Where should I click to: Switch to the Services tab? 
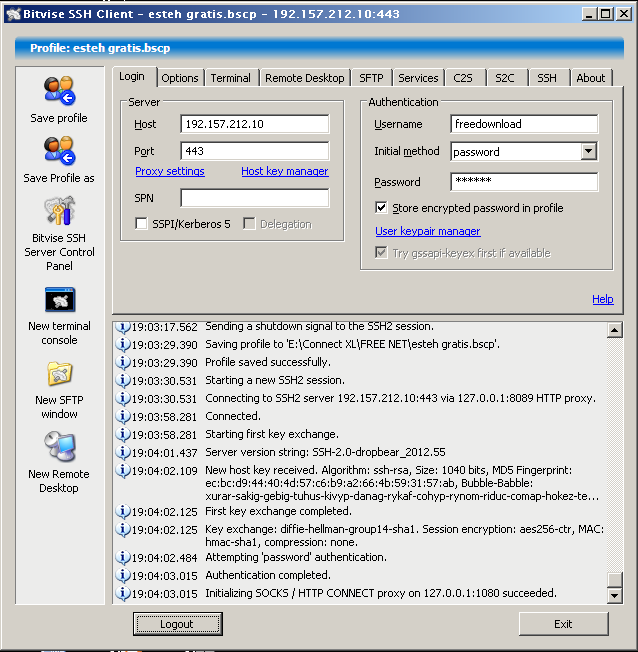418,78
